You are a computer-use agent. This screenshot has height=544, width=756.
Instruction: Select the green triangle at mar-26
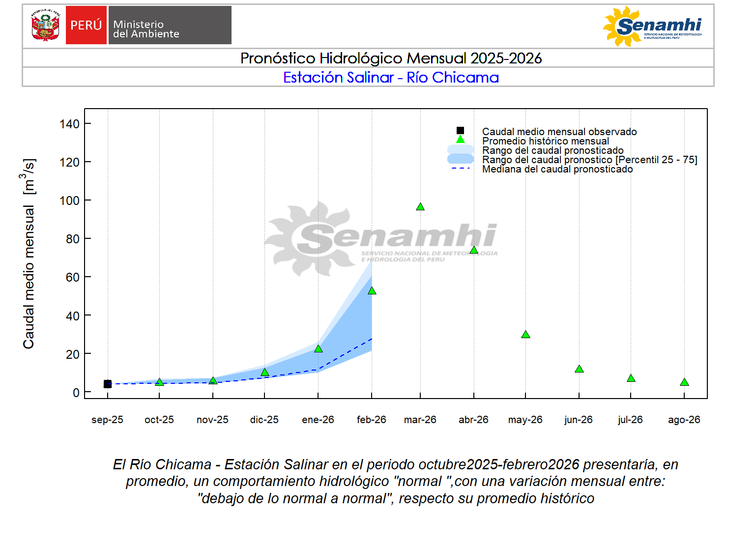click(x=420, y=207)
